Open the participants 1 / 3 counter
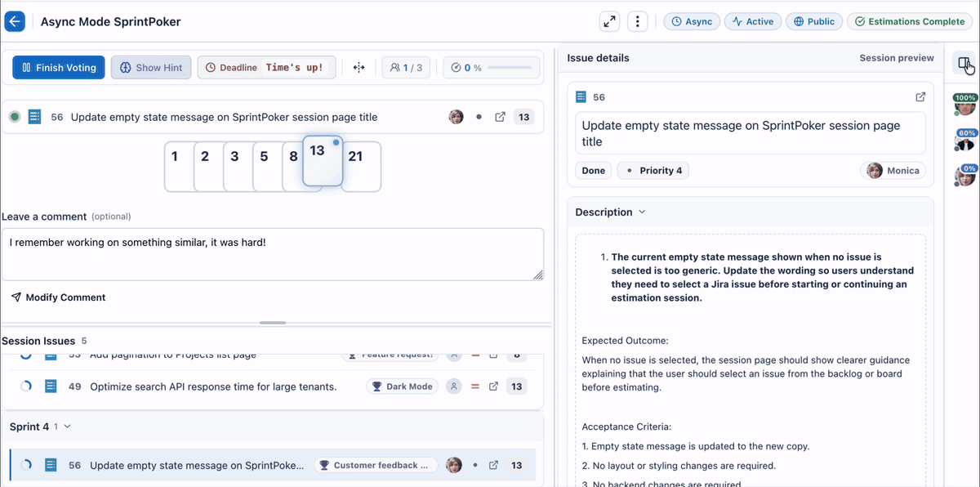 [x=406, y=68]
